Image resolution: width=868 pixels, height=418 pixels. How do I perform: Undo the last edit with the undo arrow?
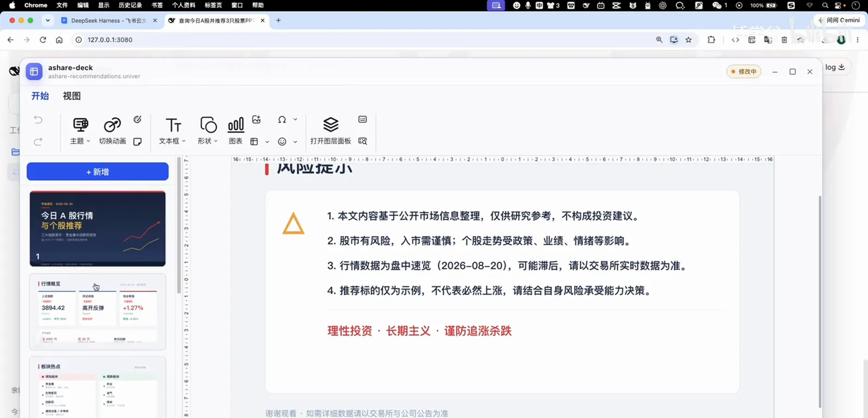click(x=38, y=119)
